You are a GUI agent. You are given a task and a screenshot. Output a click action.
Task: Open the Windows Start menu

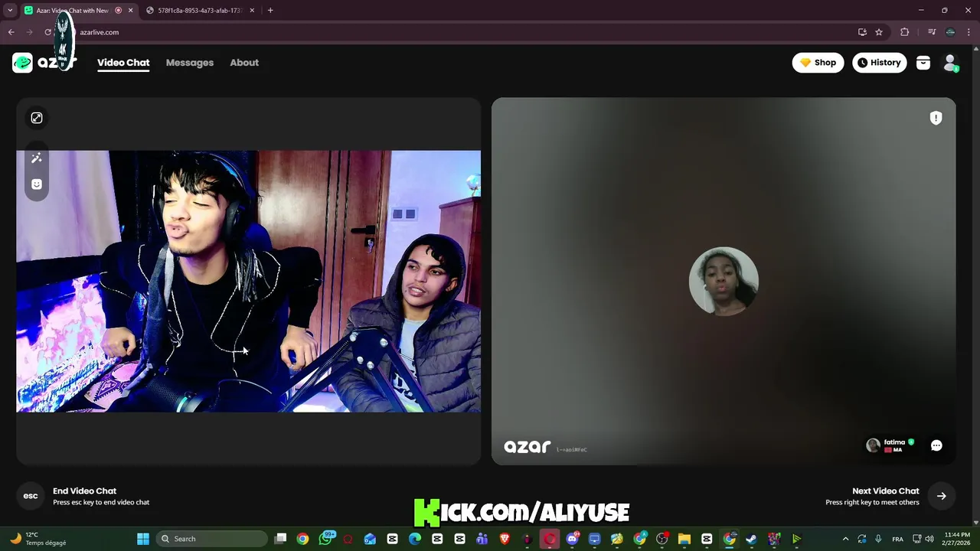pos(143,539)
